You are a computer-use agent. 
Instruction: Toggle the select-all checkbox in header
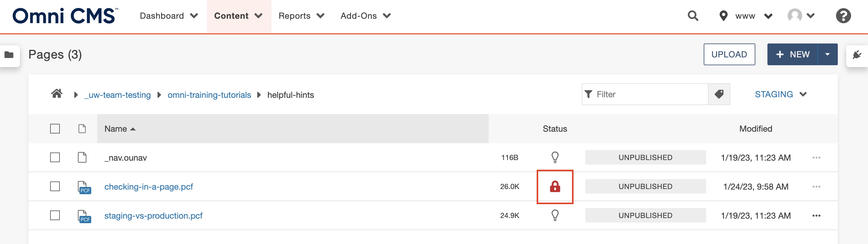(55, 129)
